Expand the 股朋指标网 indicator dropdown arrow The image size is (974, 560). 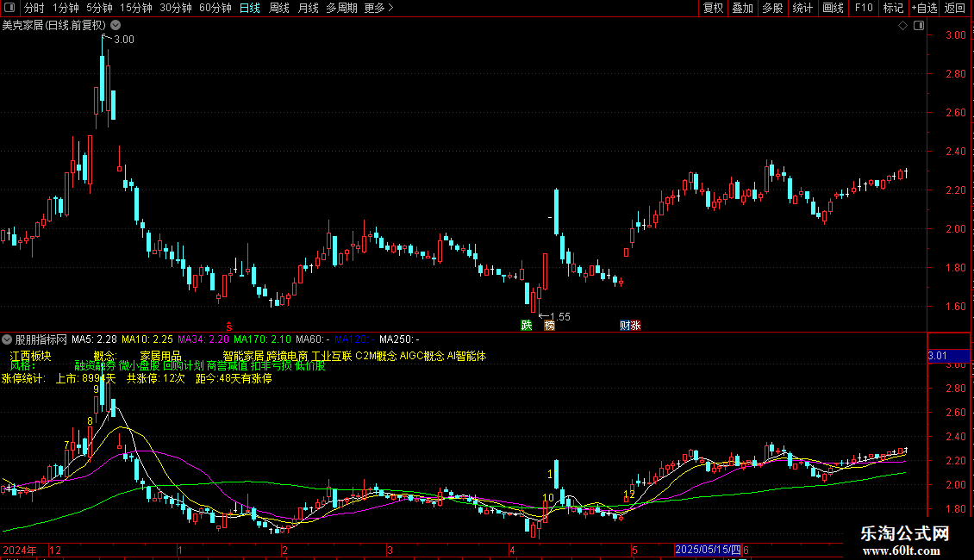coord(7,339)
